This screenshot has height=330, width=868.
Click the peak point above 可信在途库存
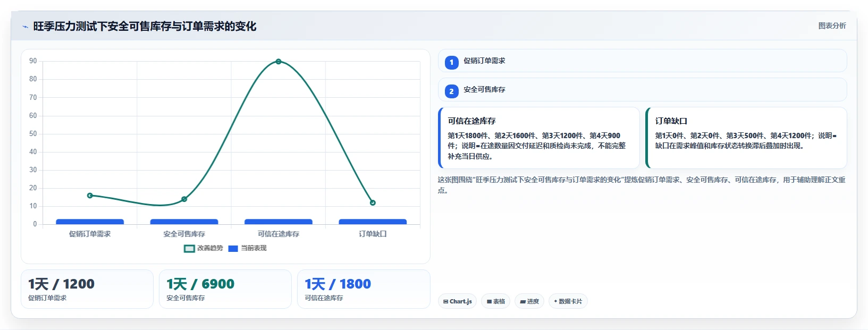coord(279,62)
